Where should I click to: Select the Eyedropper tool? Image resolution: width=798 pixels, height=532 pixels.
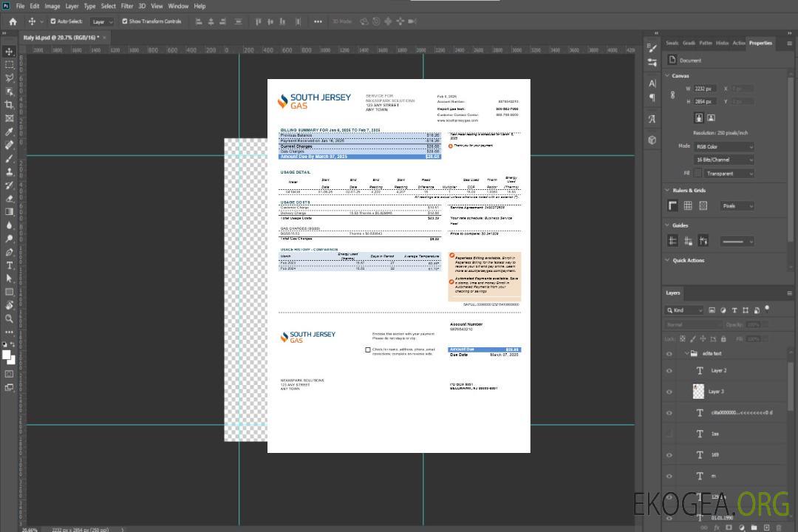pos(9,132)
